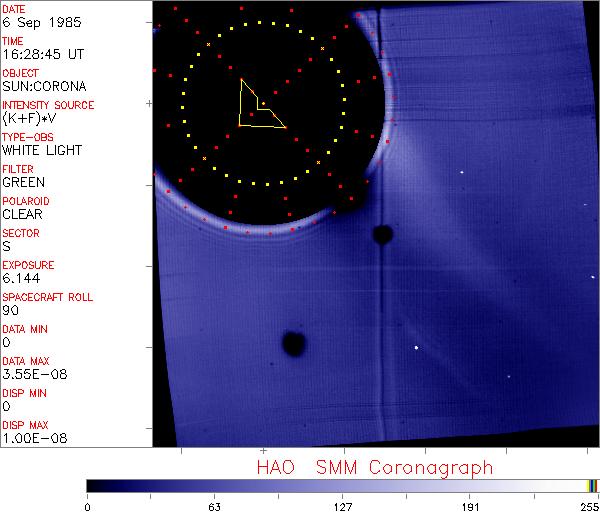
Task: Click the bright white star in lower right
Action: 416,348
